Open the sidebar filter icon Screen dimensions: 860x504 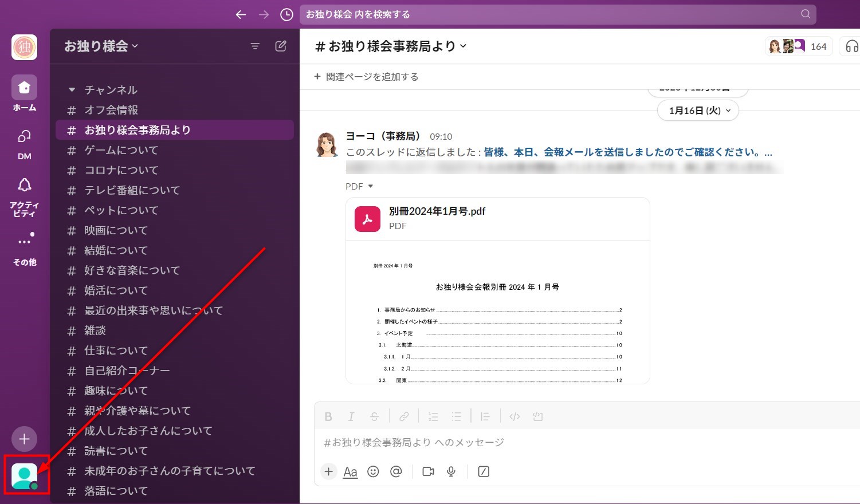click(x=255, y=46)
